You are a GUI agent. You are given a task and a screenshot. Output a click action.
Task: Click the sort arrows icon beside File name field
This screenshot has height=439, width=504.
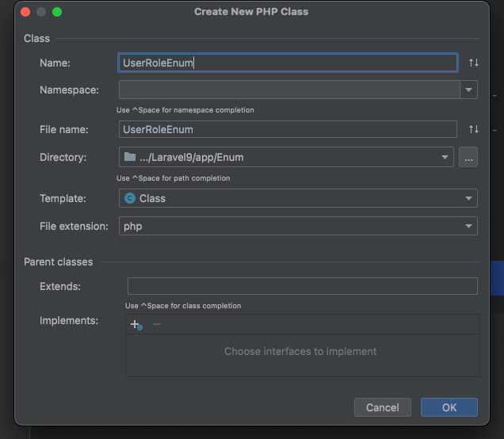point(473,129)
